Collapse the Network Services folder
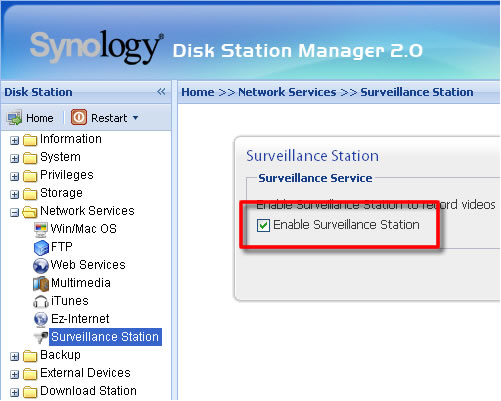Screen dimensions: 501x401 point(14,212)
